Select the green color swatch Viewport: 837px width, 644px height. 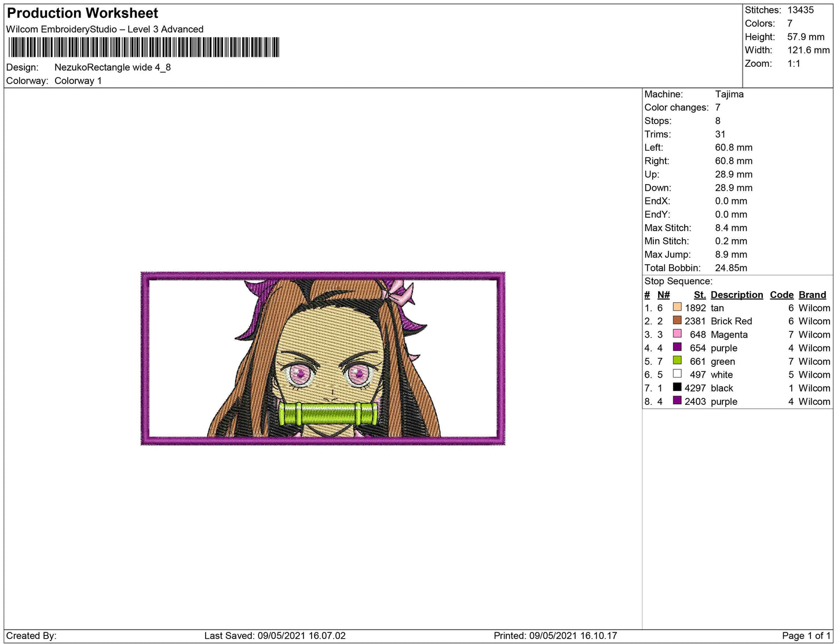pyautogui.click(x=677, y=360)
